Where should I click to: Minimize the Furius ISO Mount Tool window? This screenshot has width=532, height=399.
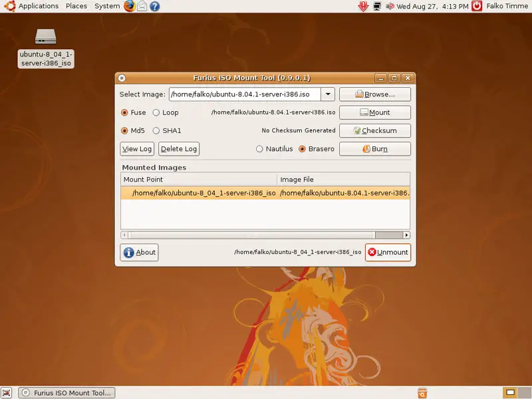(x=380, y=78)
